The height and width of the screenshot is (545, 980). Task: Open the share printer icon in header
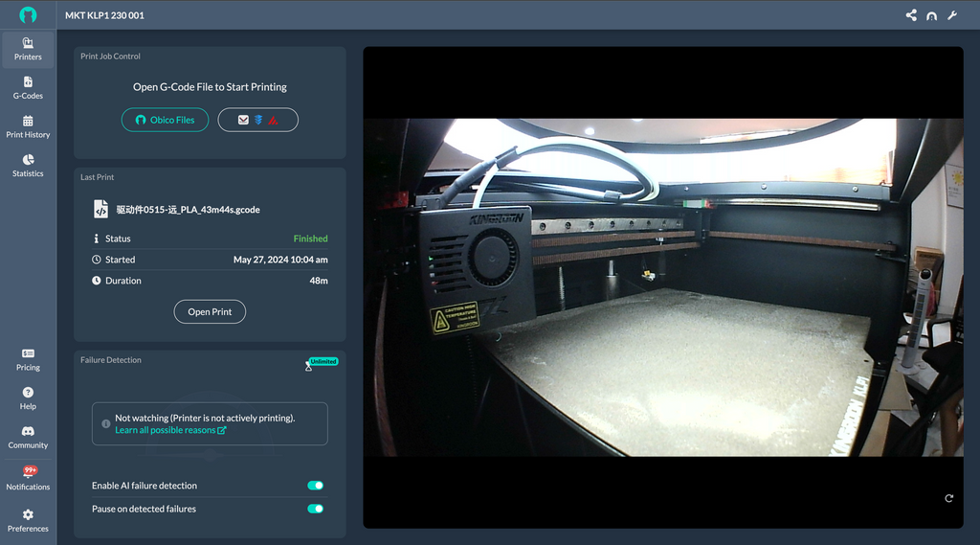click(x=911, y=15)
